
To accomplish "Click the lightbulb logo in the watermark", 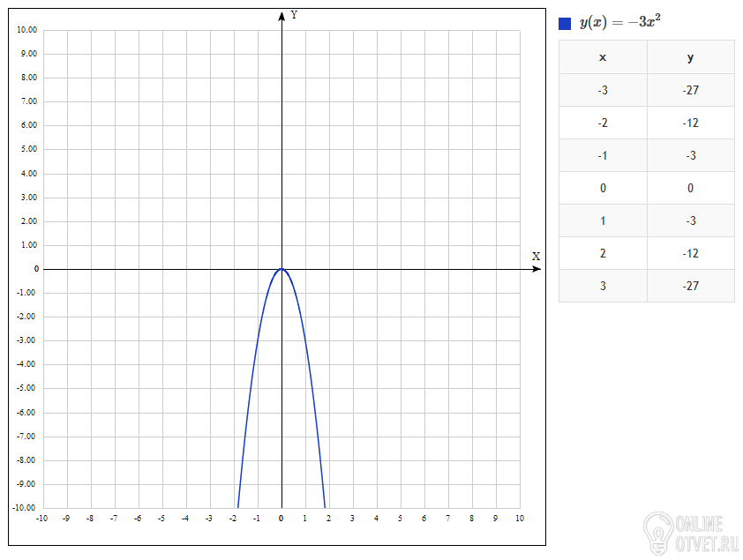I will (657, 532).
